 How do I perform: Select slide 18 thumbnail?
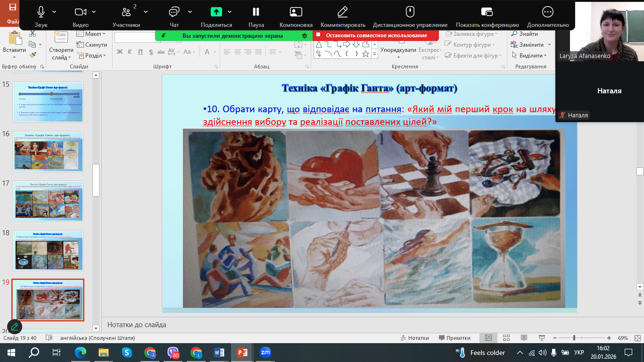(48, 250)
